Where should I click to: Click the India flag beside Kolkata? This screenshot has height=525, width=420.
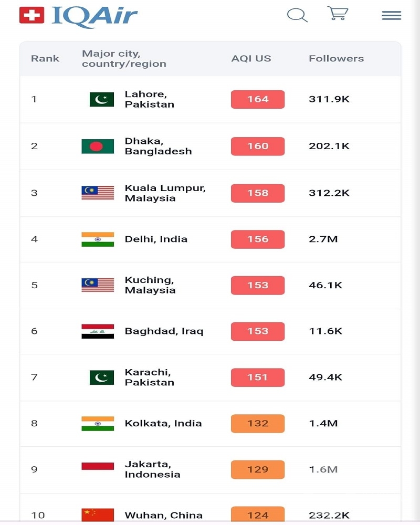[x=98, y=424]
